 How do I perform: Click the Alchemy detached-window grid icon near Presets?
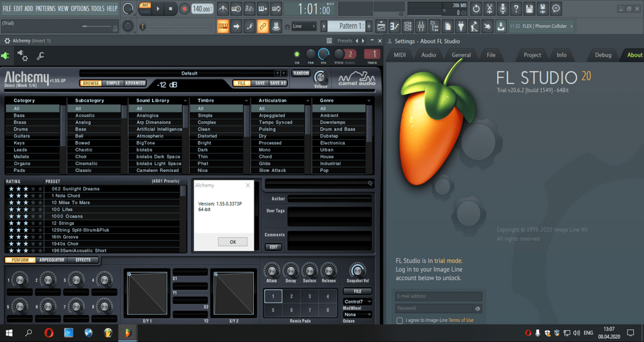pos(329,41)
